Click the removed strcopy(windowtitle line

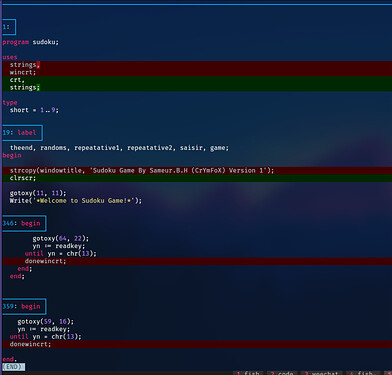(197, 170)
